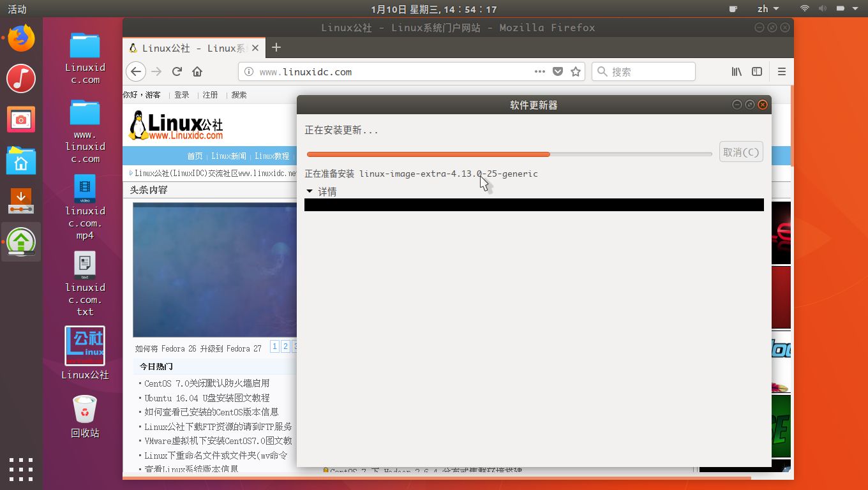Click the 头条内容 section heading

[x=149, y=189]
